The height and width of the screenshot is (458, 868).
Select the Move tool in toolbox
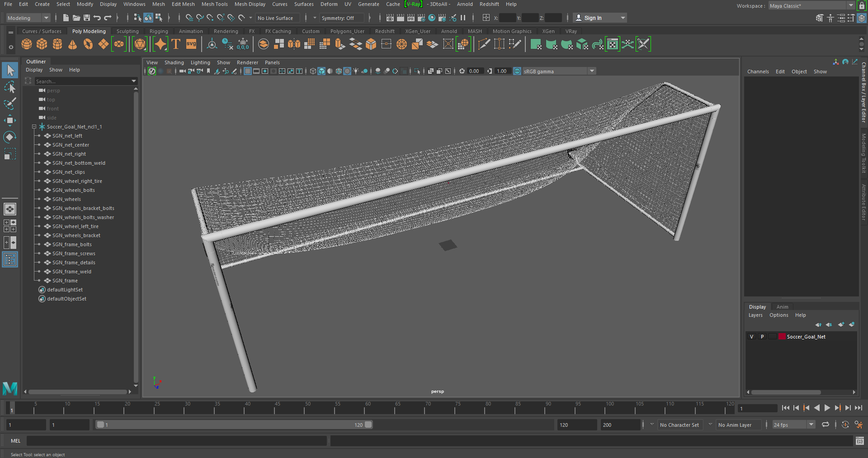(9, 120)
